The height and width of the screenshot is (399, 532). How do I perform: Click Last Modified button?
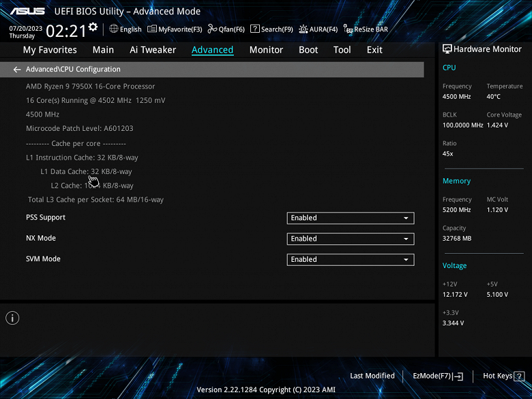point(372,376)
